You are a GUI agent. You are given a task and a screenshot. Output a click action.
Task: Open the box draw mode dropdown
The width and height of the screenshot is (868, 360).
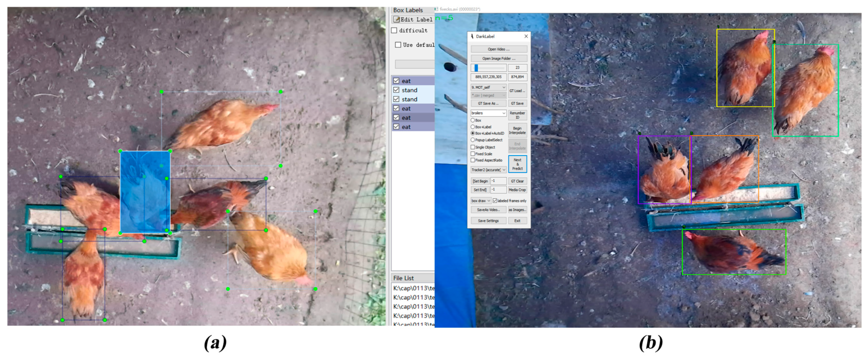(481, 201)
